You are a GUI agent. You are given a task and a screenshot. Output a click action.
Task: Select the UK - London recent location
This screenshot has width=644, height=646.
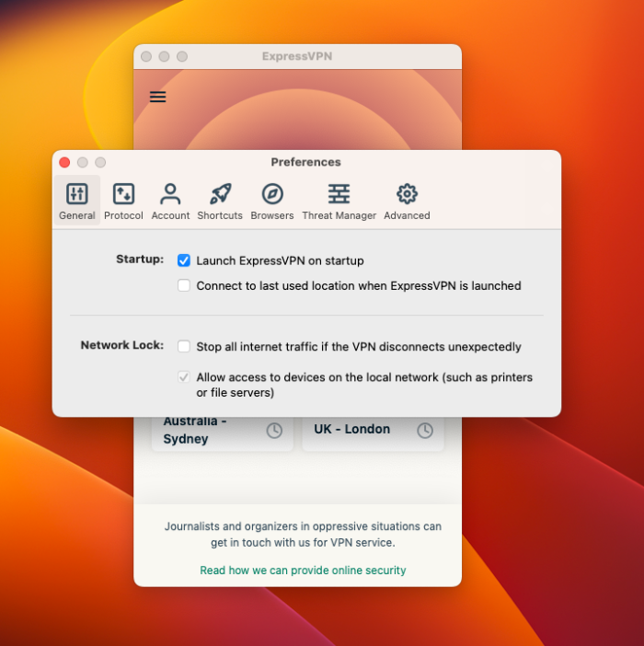(373, 433)
